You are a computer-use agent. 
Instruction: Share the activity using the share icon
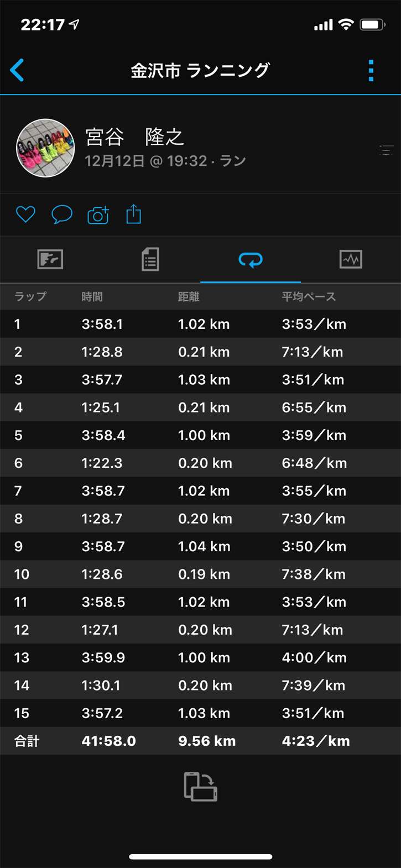[134, 213]
